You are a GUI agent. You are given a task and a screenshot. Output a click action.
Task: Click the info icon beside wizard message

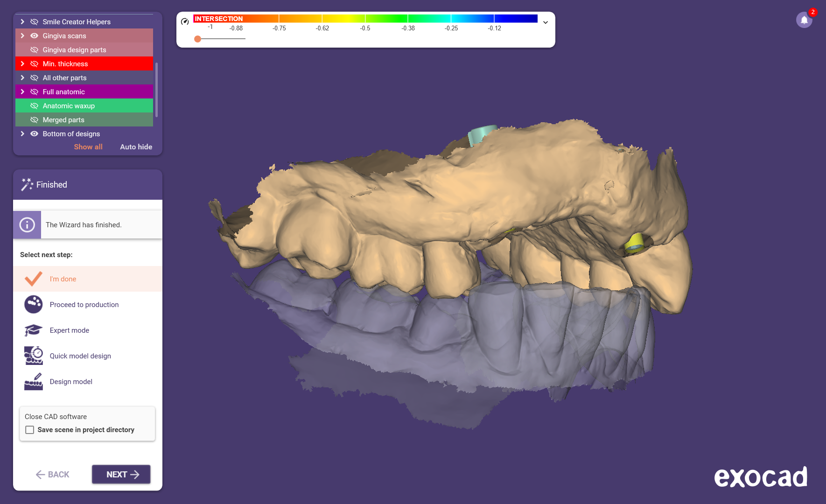coord(27,225)
